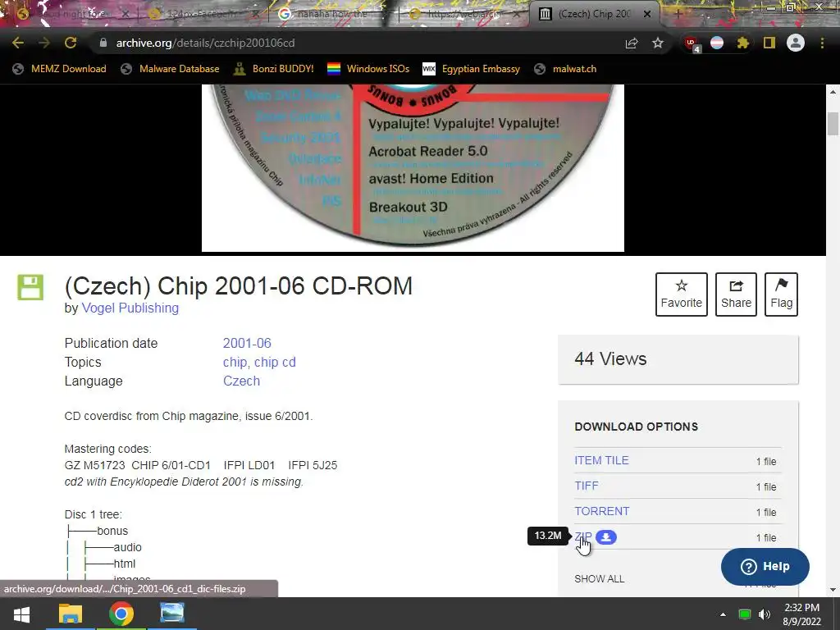This screenshot has width=840, height=630.
Task: Open the Egyptian Embassy bookmark
Action: 472,69
